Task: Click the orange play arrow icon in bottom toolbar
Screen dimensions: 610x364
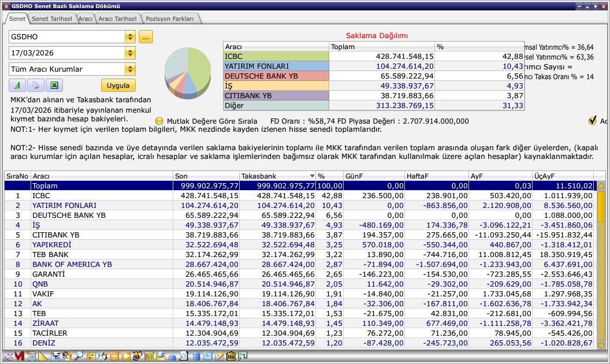Action: [x=126, y=356]
